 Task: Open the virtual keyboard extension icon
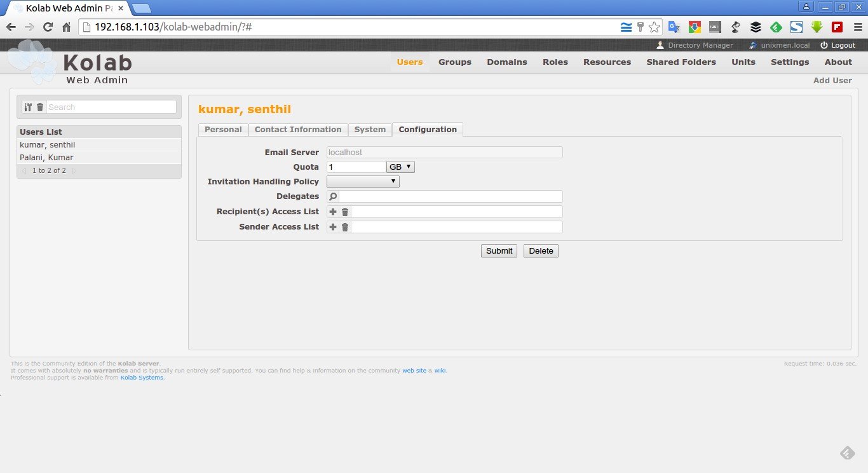pyautogui.click(x=715, y=27)
